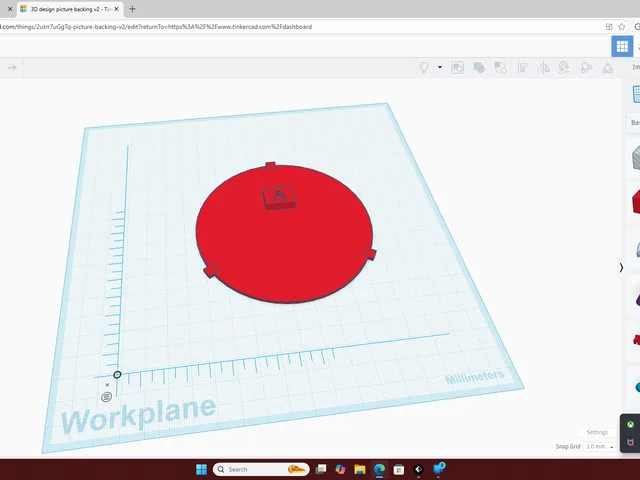Viewport: 640px width, 480px height.
Task: Open the Windows Start menu
Action: [x=202, y=469]
